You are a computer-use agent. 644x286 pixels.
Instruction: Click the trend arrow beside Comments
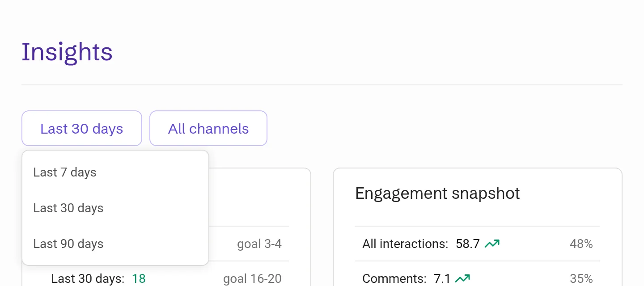[463, 279]
